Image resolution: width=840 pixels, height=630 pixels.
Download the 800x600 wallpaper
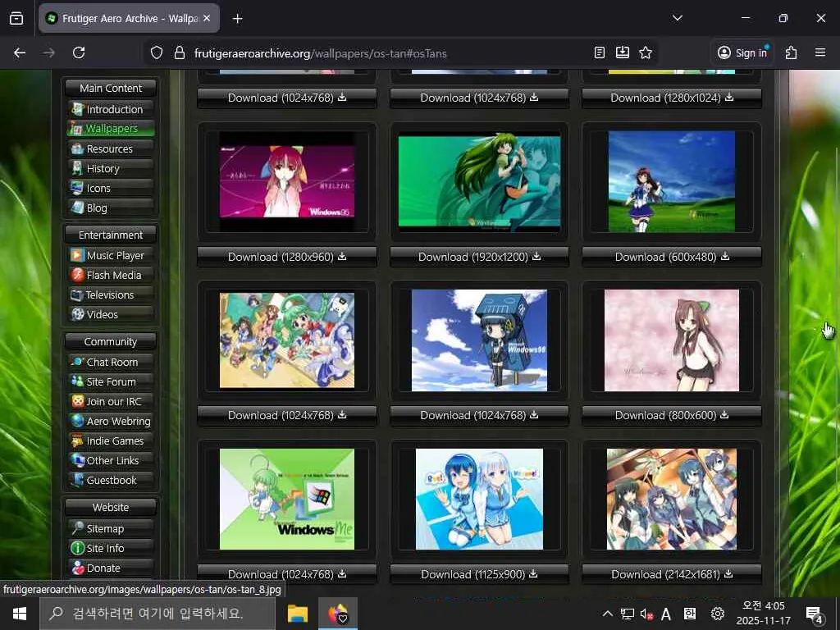672,416
